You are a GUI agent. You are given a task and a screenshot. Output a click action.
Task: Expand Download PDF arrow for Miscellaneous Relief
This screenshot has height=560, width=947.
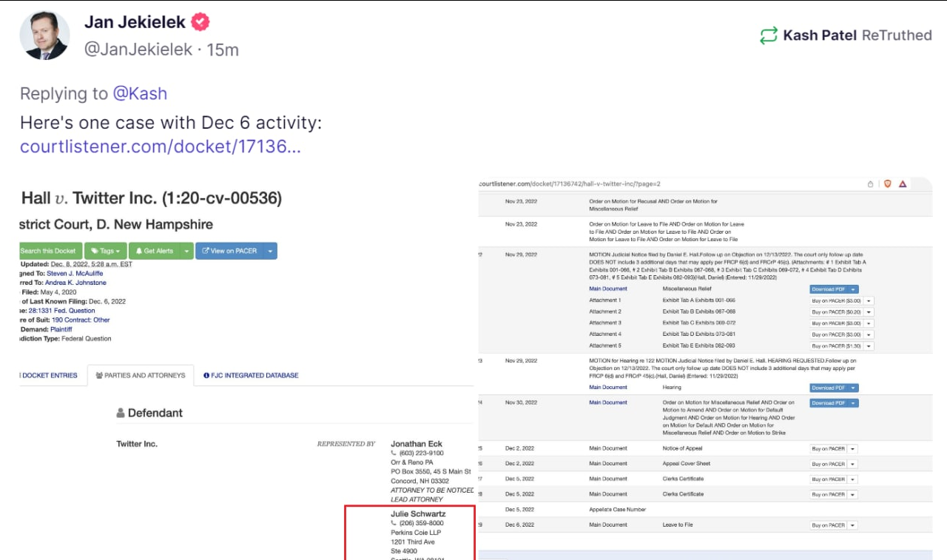[854, 289]
